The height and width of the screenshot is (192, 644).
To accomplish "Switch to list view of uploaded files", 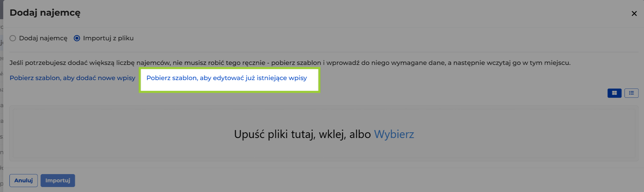I will pos(631,93).
